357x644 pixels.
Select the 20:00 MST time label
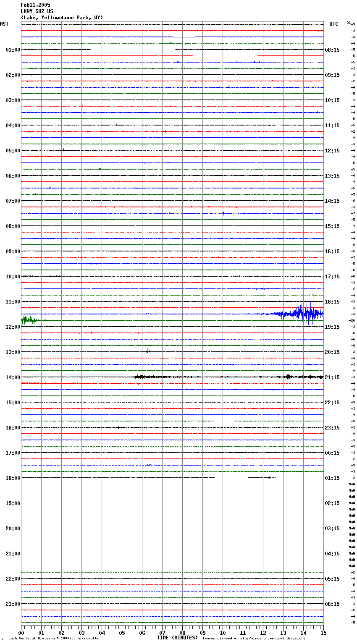[x=13, y=529]
